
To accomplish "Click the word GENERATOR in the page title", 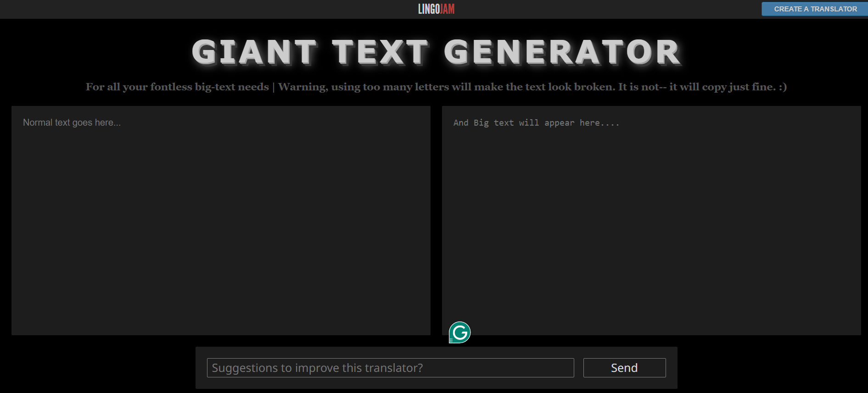I will tap(562, 52).
